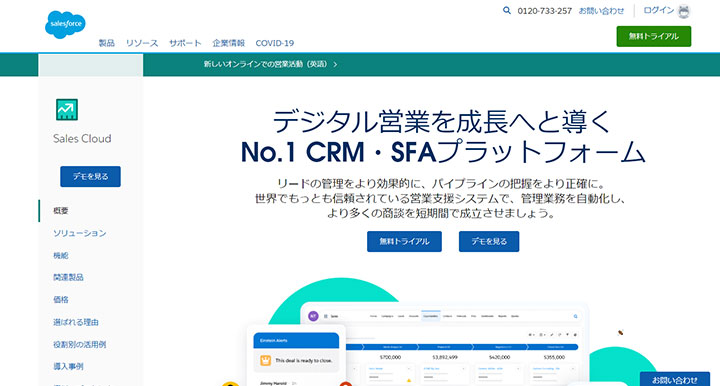Select ソリューション in the sidebar
Viewport: 720px width, 386px height.
(x=79, y=233)
